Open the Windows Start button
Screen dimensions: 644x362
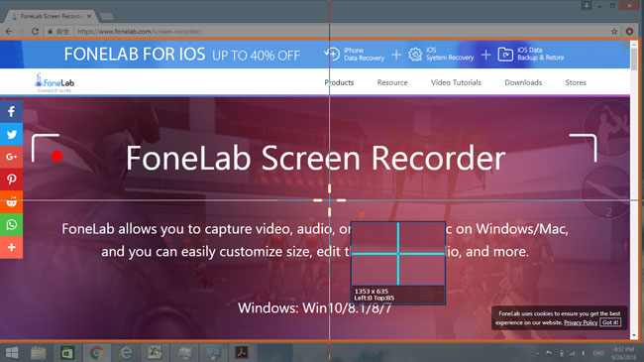[12, 352]
